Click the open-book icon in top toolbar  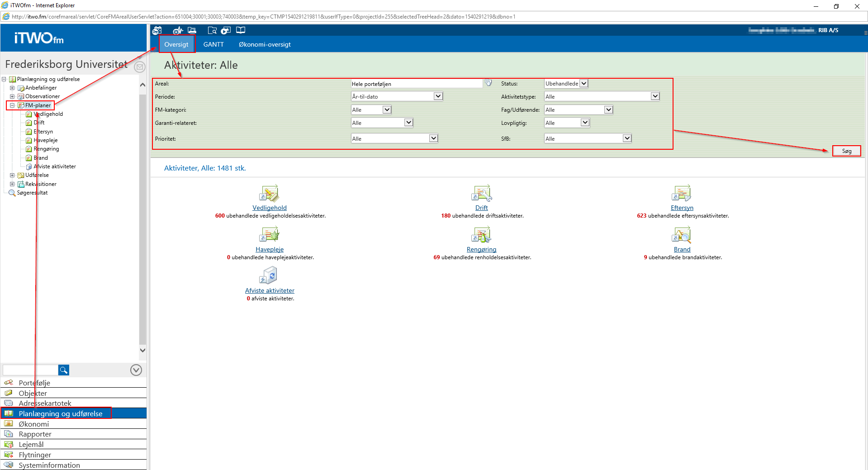point(241,30)
